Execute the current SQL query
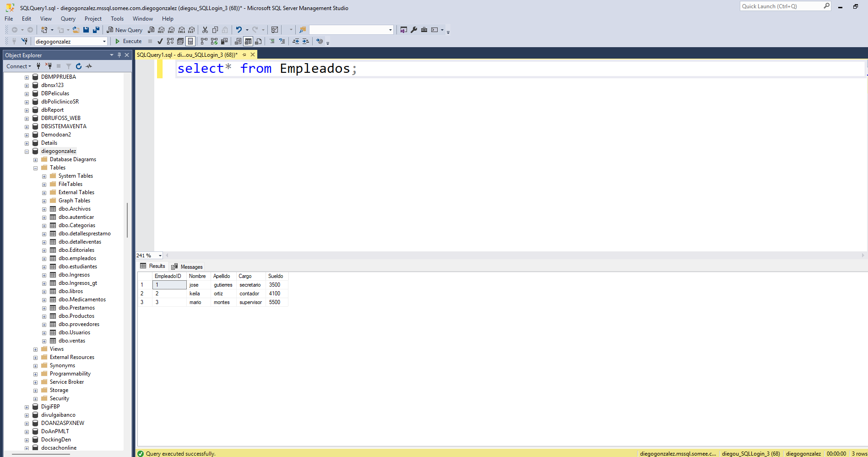The width and height of the screenshot is (868, 457). [130, 41]
